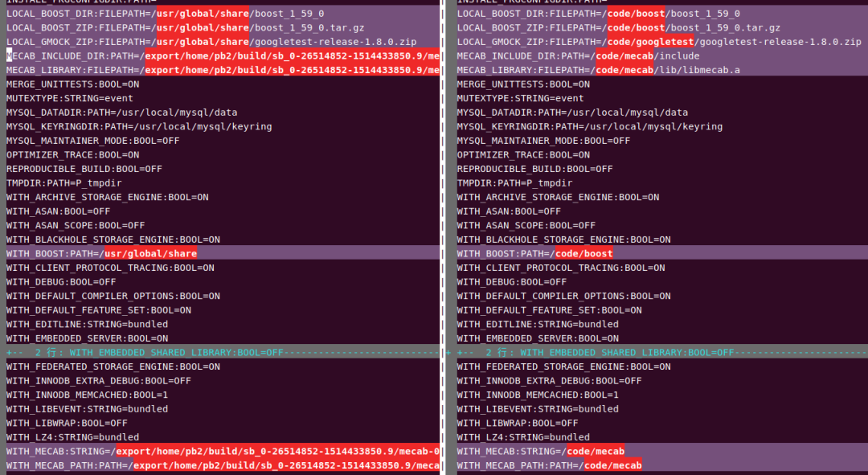Click WITH_DEFAULT_FEATURE_SET line in right pane
868x475 pixels.
549,310
